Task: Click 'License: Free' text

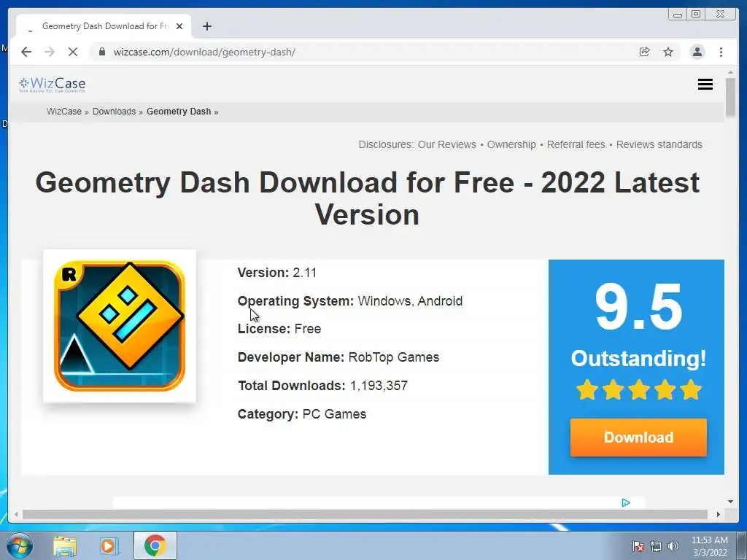Action: pyautogui.click(x=279, y=329)
